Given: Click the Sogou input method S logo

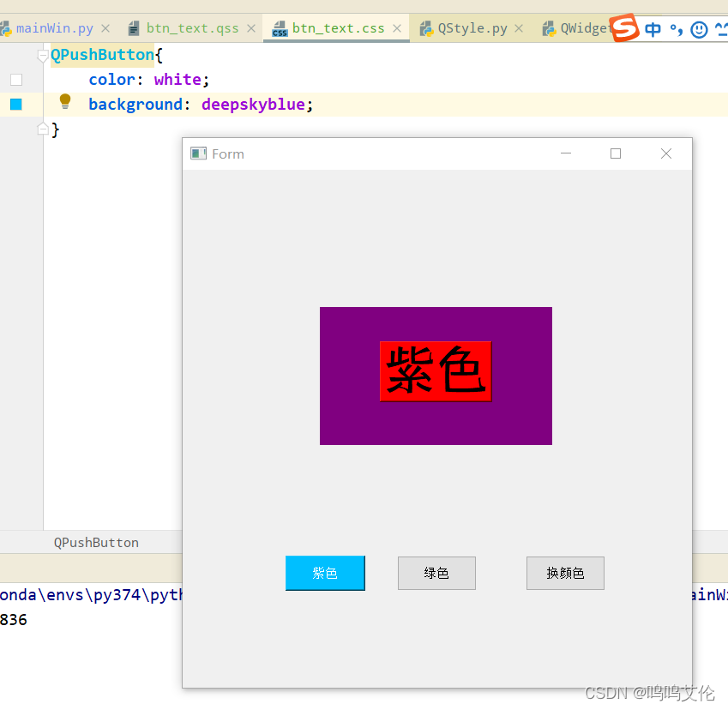Looking at the screenshot, I should tap(623, 27).
